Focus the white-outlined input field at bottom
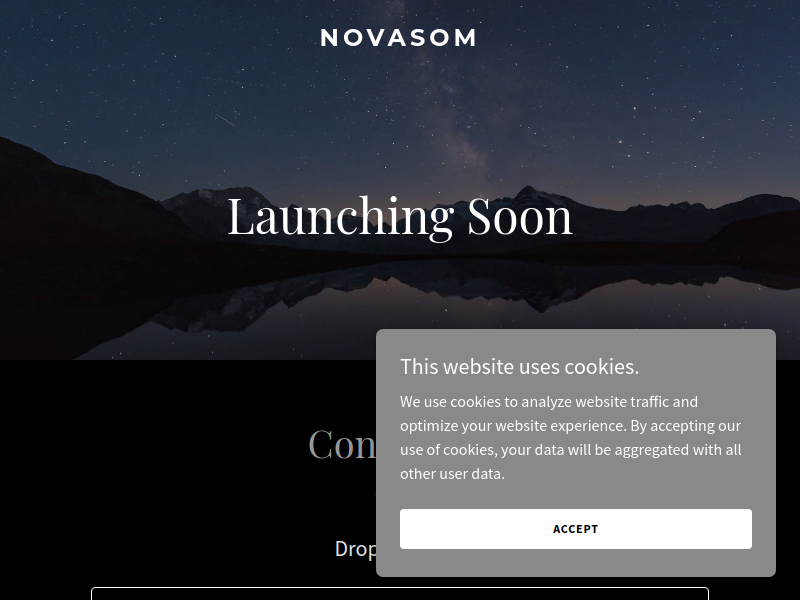800x600 pixels. coord(400,593)
